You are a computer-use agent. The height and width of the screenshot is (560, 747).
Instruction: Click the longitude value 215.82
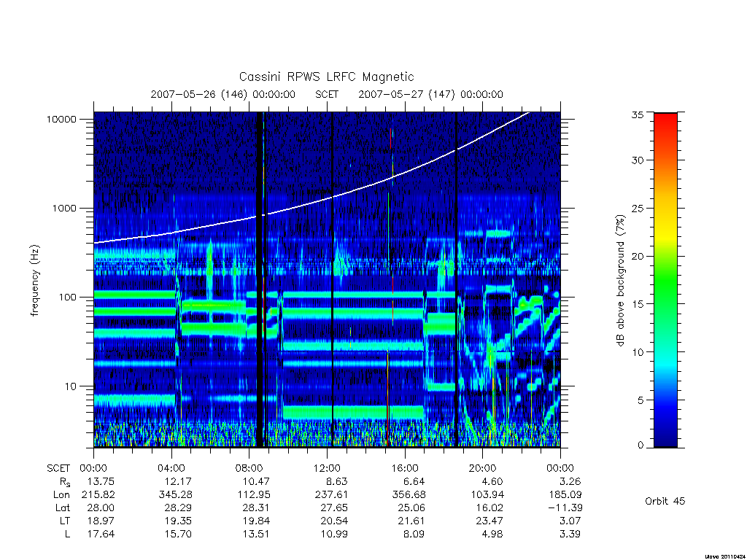click(98, 495)
